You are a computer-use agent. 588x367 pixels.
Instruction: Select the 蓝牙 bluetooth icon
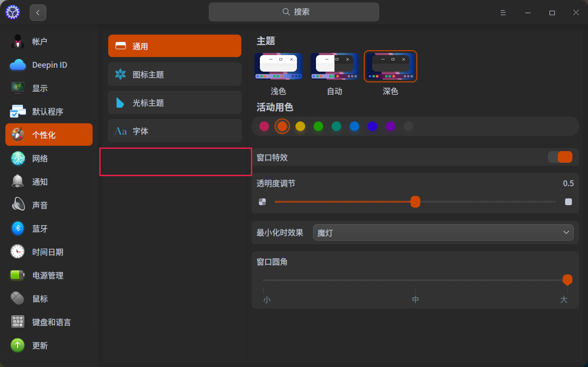click(x=18, y=229)
